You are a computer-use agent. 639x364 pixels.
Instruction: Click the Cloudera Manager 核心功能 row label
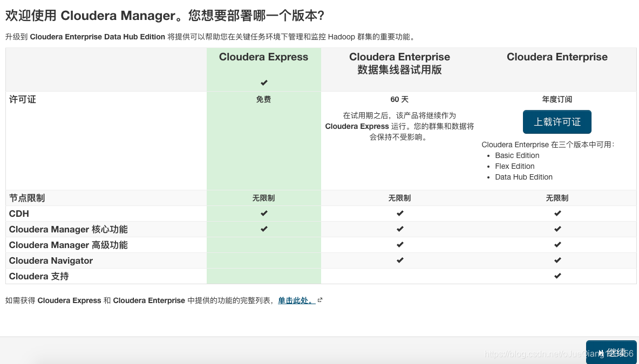(69, 230)
